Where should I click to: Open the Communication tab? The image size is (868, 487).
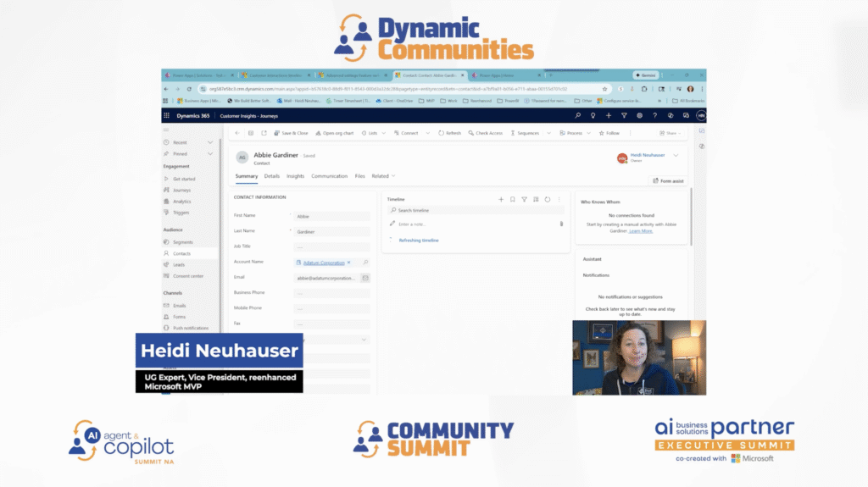[329, 176]
